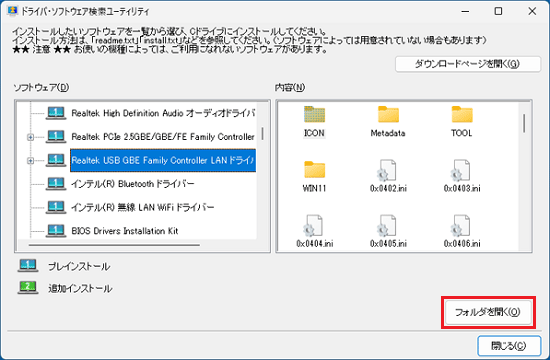Click the Metadata folder name
The image size is (550, 360).
tap(388, 133)
